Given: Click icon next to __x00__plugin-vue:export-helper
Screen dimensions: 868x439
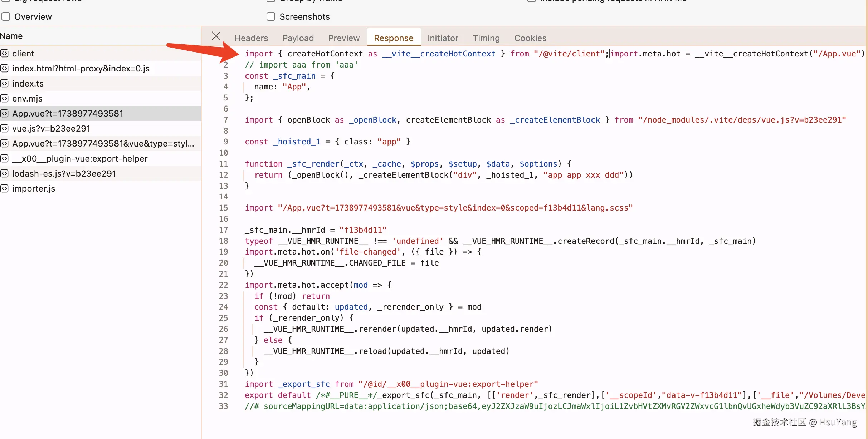Looking at the screenshot, I should click(4, 159).
